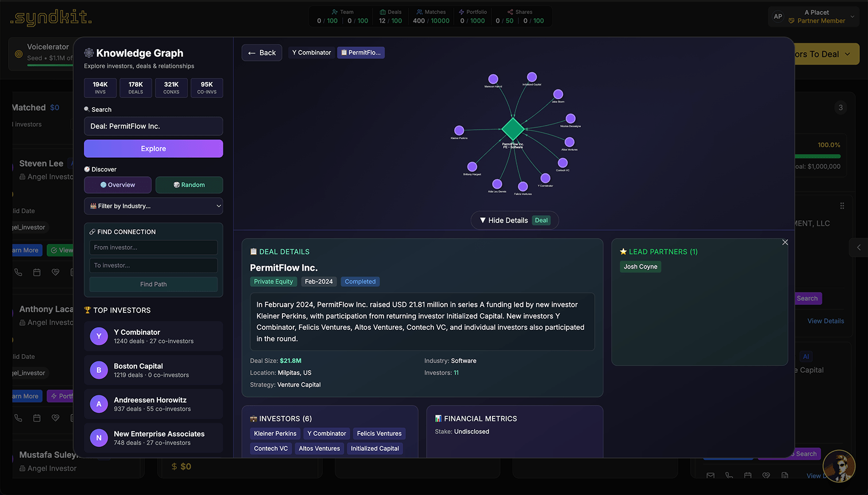868x495 pixels.
Task: Click the From investor input field
Action: click(x=153, y=247)
